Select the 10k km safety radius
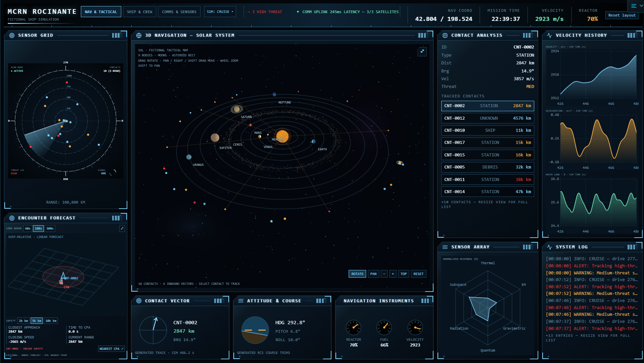644x363 pixels. coord(51,321)
